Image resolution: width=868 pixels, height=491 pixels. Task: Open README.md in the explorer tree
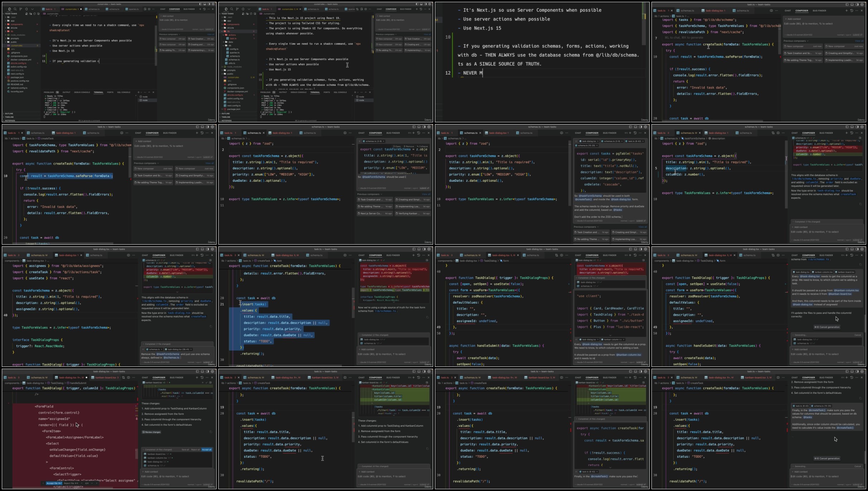(x=17, y=84)
